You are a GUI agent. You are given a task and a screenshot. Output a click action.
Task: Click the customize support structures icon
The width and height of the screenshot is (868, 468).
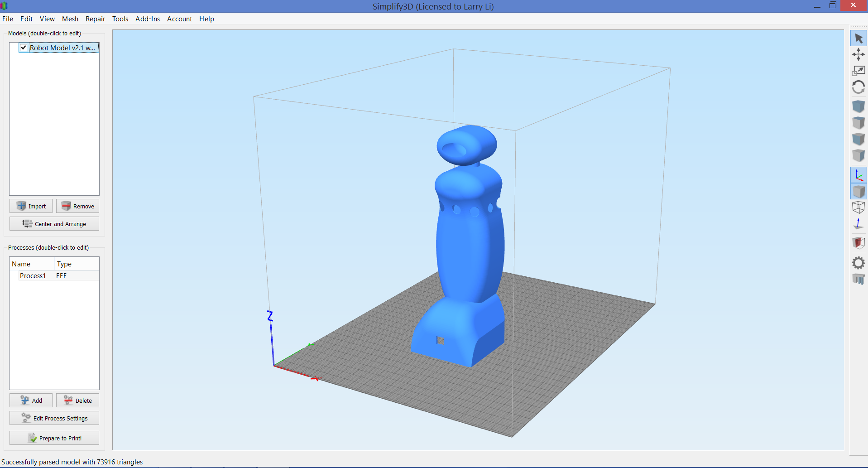click(858, 279)
